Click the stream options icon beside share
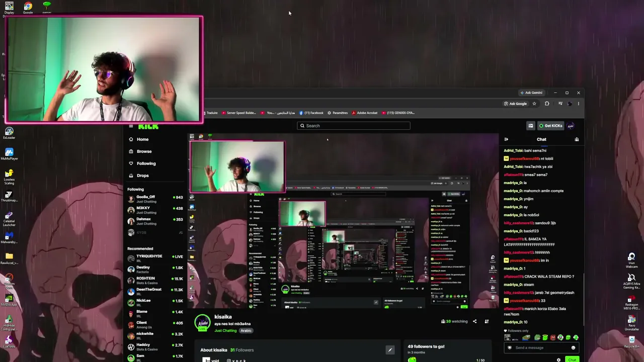 click(487, 321)
